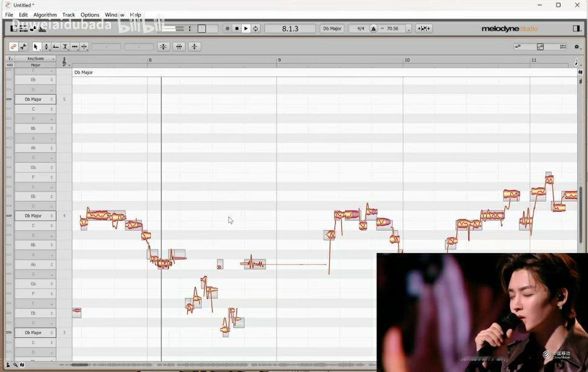The image size is (588, 372).
Task: Toggle the Autostretch switch
Action: (424, 29)
